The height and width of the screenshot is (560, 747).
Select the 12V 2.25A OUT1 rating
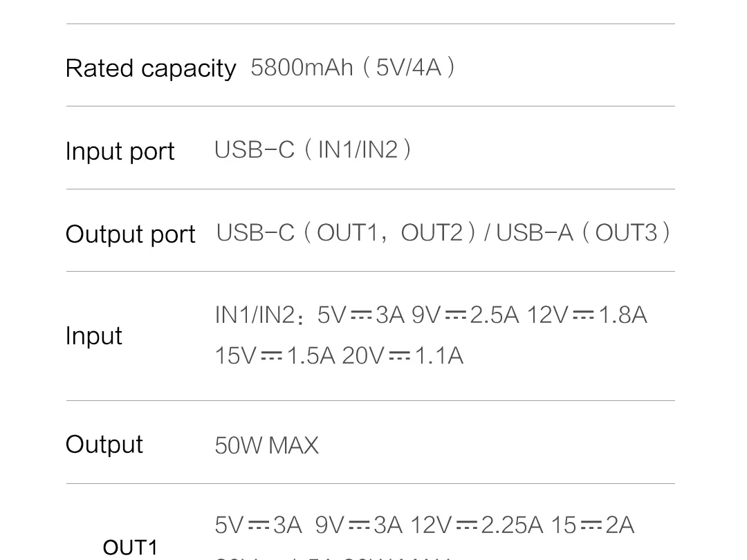tap(477, 525)
